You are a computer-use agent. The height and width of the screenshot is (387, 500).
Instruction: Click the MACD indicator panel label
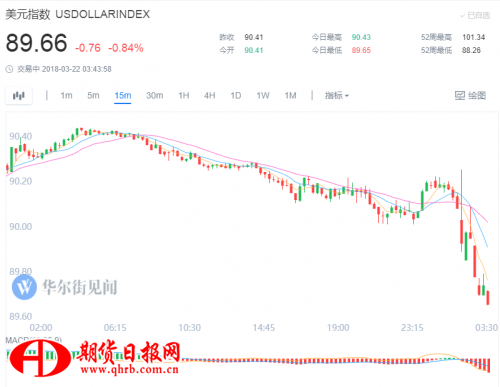tap(33, 340)
